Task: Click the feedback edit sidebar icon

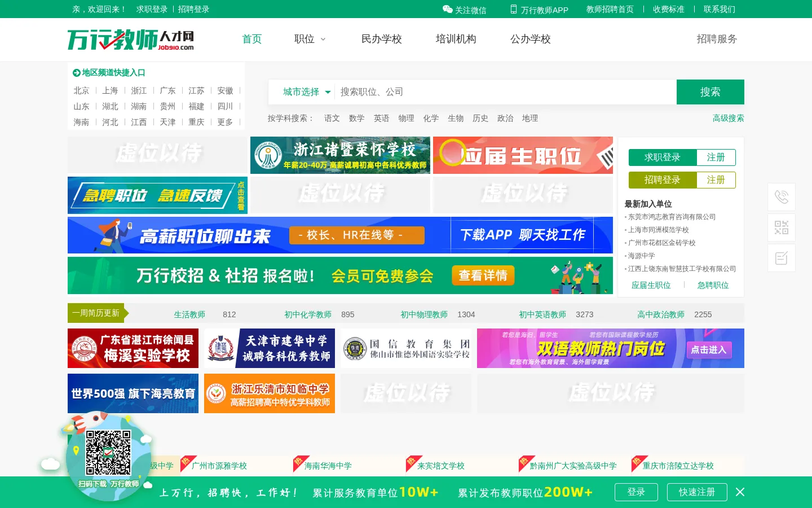Action: pos(782,258)
